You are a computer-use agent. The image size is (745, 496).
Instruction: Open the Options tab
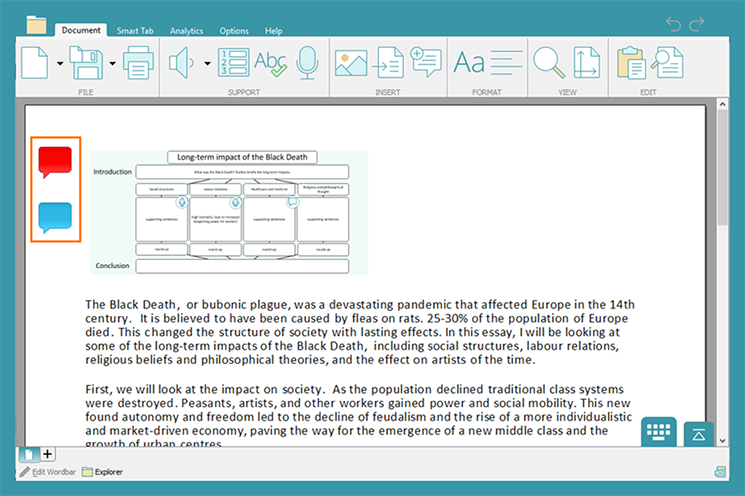click(x=234, y=31)
